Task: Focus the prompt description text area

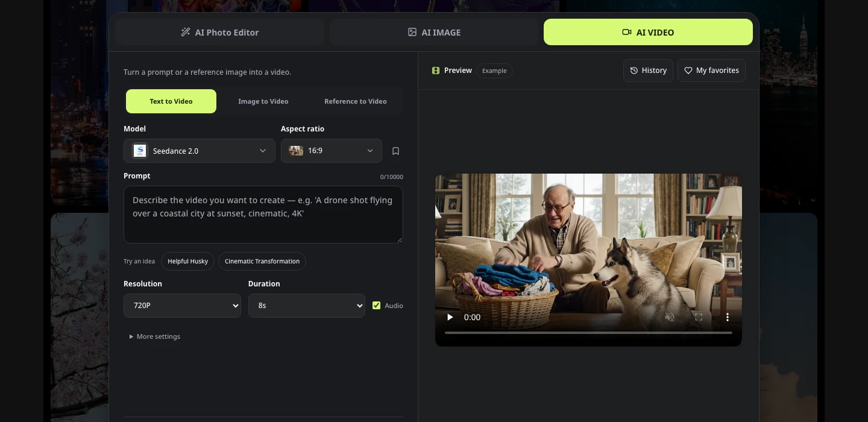Action: (x=263, y=215)
